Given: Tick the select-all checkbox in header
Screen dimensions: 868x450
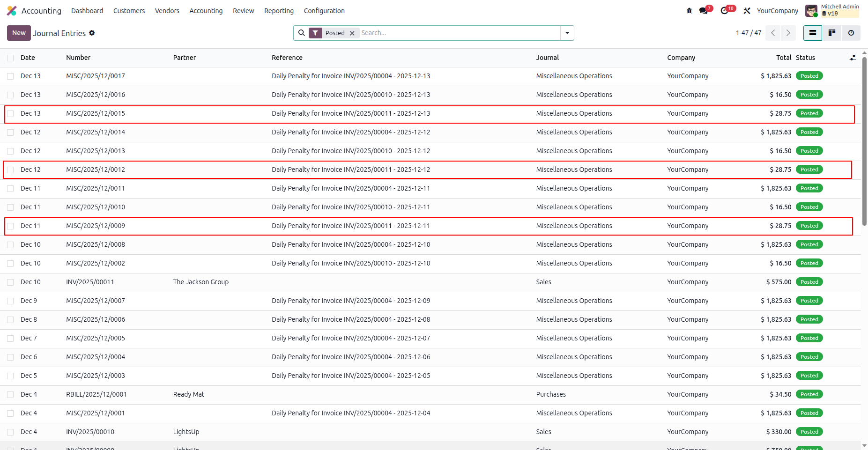Looking at the screenshot, I should coord(10,58).
